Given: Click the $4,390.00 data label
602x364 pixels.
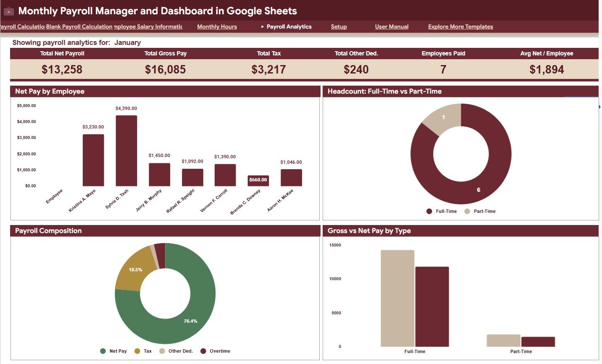Looking at the screenshot, I should pos(126,108).
